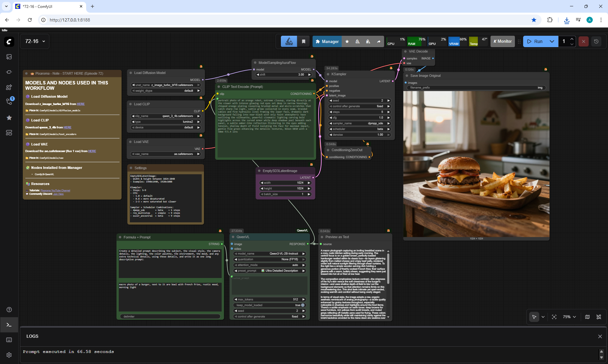
Task: Open the Pixaroma YouTube Channel link
Action: click(55, 191)
